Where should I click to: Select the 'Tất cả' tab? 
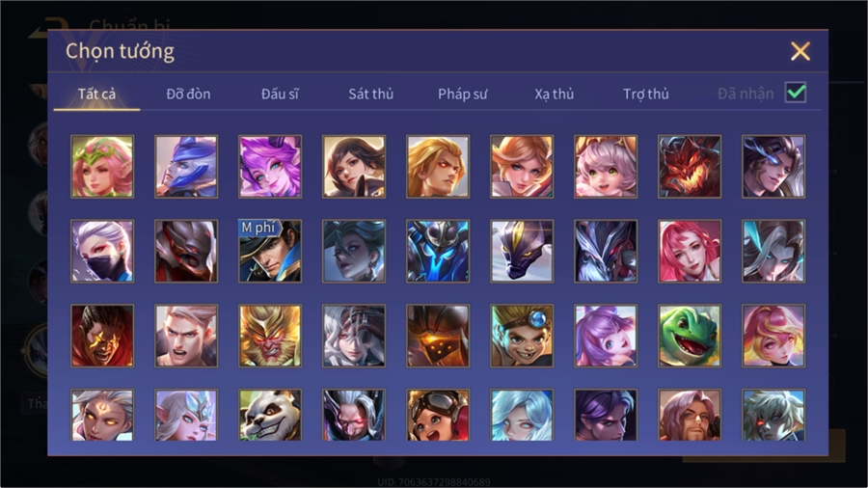pos(96,95)
